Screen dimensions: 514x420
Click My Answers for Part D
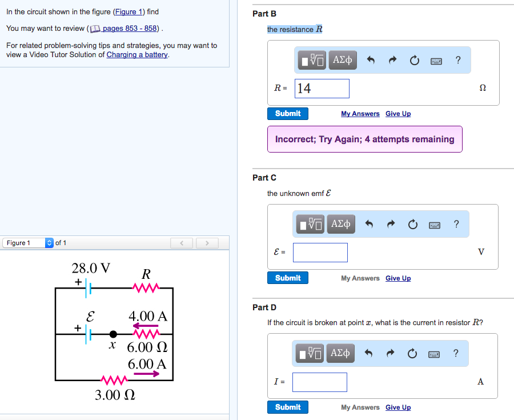point(360,407)
